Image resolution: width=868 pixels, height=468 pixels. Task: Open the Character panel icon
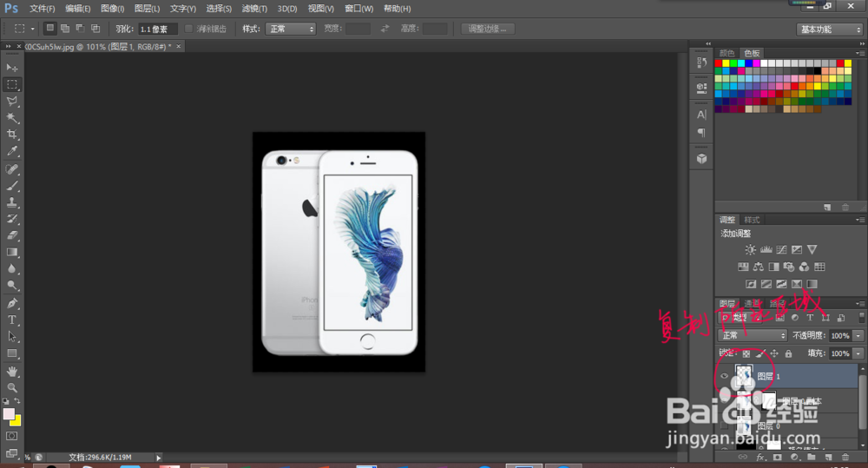[x=701, y=115]
